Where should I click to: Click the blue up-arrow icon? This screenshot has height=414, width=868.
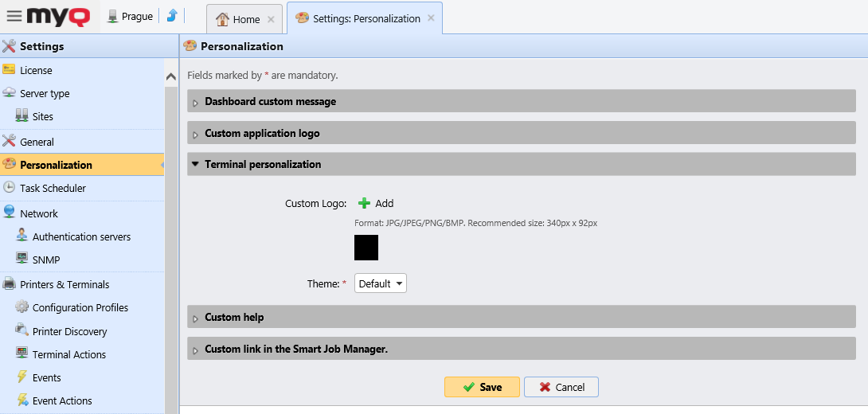(171, 16)
